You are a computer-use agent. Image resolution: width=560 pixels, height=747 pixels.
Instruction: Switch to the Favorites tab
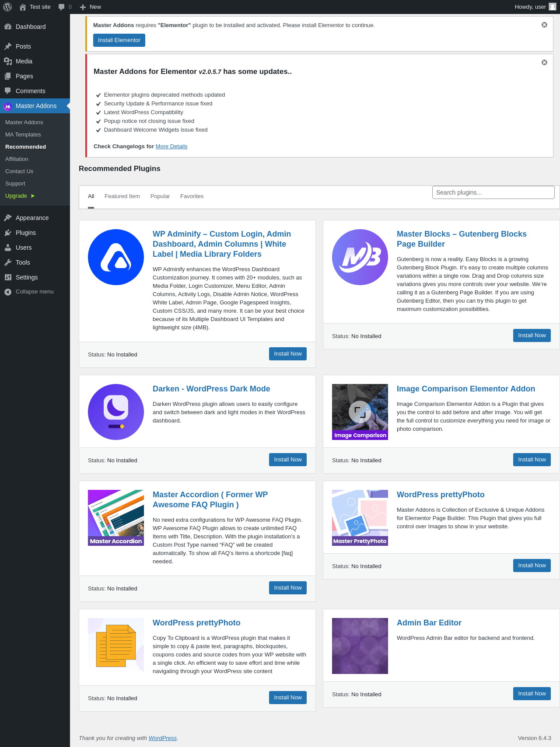point(192,196)
